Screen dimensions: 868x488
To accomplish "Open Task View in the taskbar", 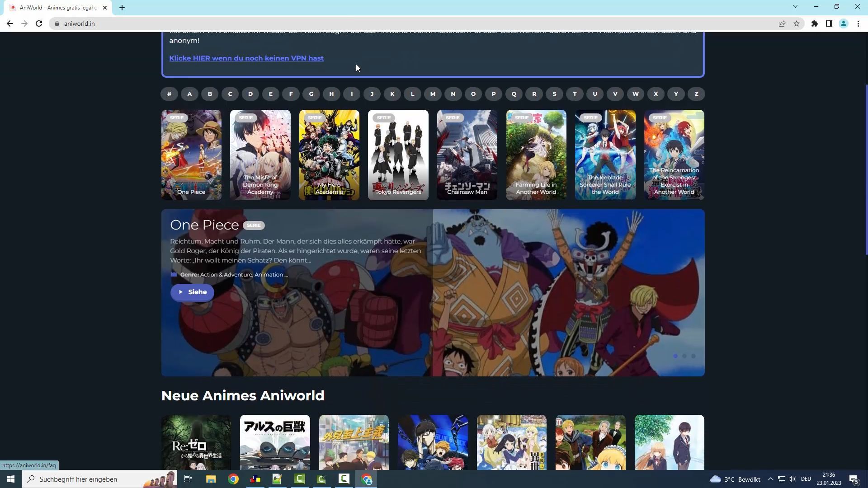I will (x=188, y=479).
